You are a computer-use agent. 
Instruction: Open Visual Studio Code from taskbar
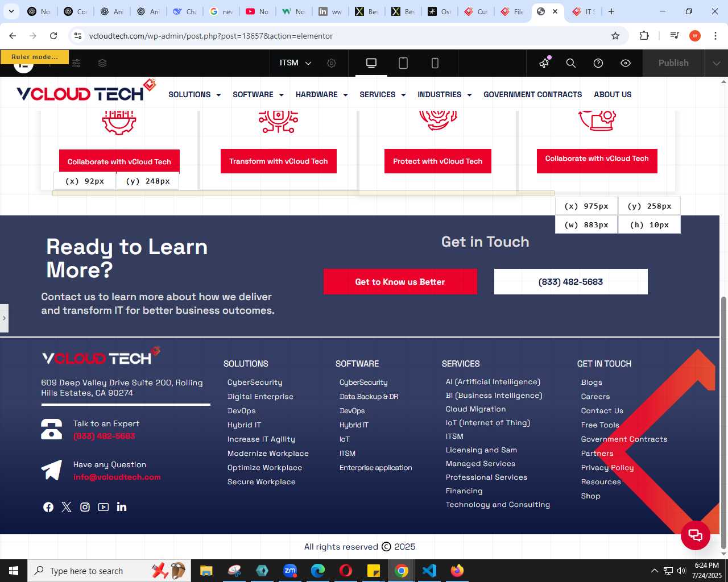[x=429, y=571]
